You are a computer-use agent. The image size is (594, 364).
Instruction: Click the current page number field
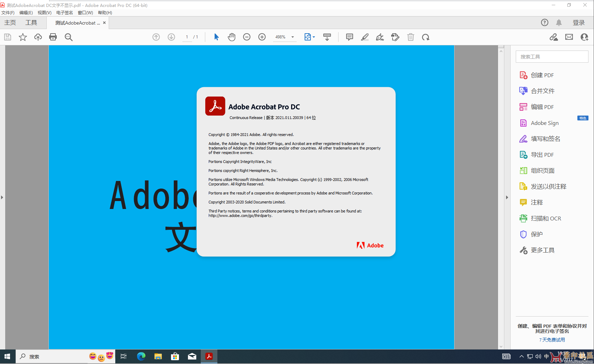(x=187, y=37)
